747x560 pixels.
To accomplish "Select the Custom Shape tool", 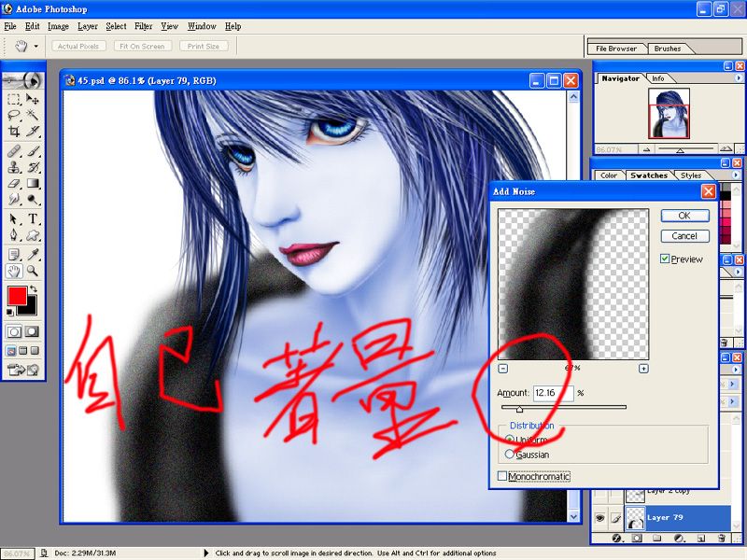I will pos(33,235).
